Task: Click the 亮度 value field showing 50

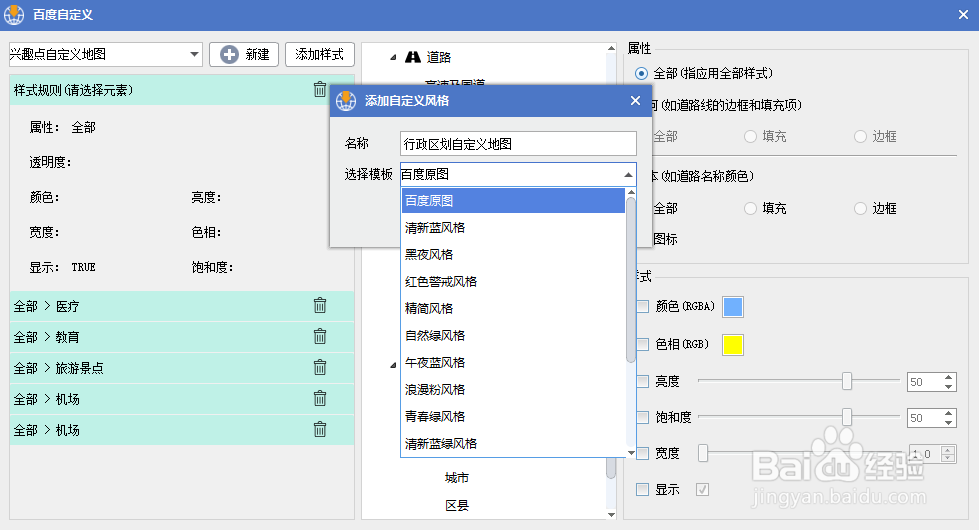Action: coord(925,382)
